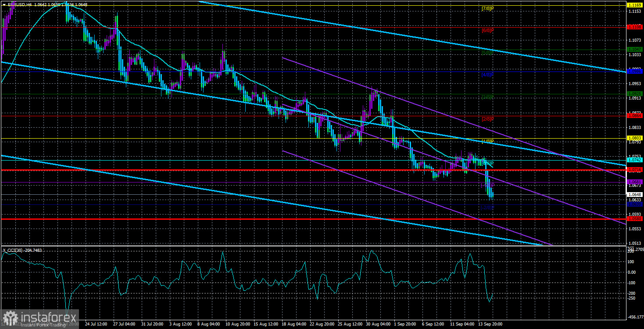Click the 1.1033 price scale value
This screenshot has height=329, width=644.
pos(634,55)
